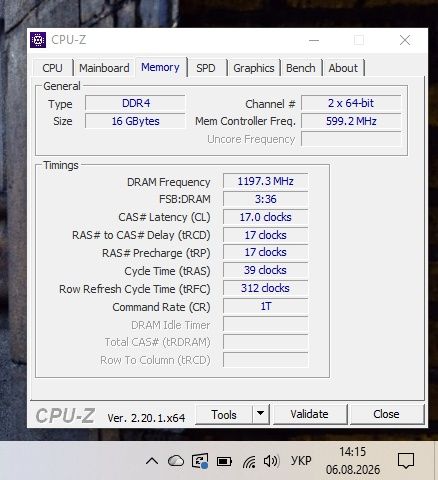Click the 2 x 64-bit channel value
The height and width of the screenshot is (480, 438).
click(351, 103)
